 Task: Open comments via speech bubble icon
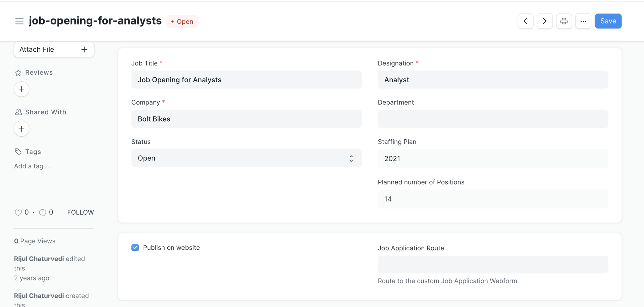(43, 213)
